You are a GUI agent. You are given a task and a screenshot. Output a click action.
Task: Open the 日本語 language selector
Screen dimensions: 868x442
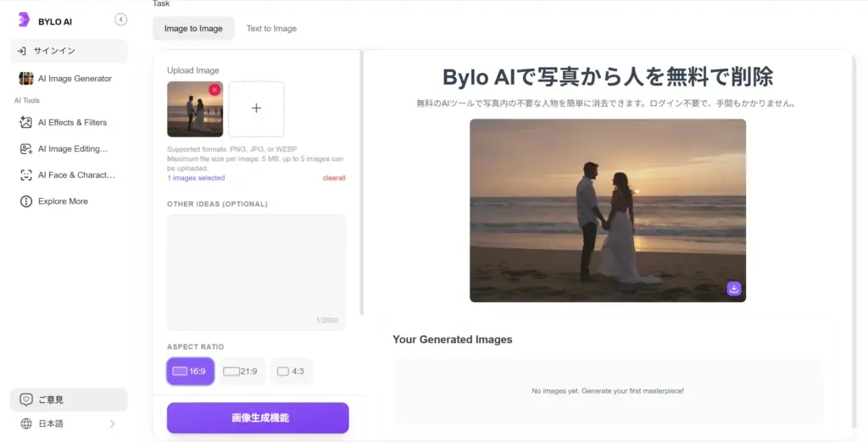69,423
